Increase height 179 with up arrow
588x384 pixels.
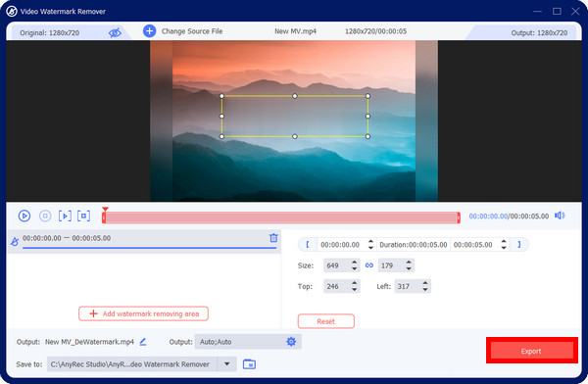(409, 263)
